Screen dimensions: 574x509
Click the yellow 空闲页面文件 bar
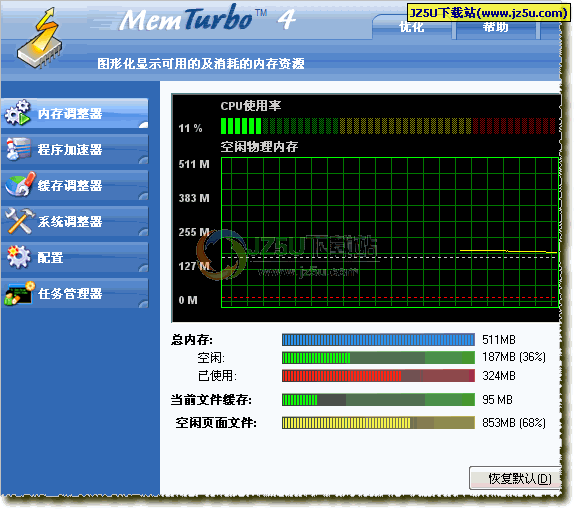pyautogui.click(x=378, y=423)
